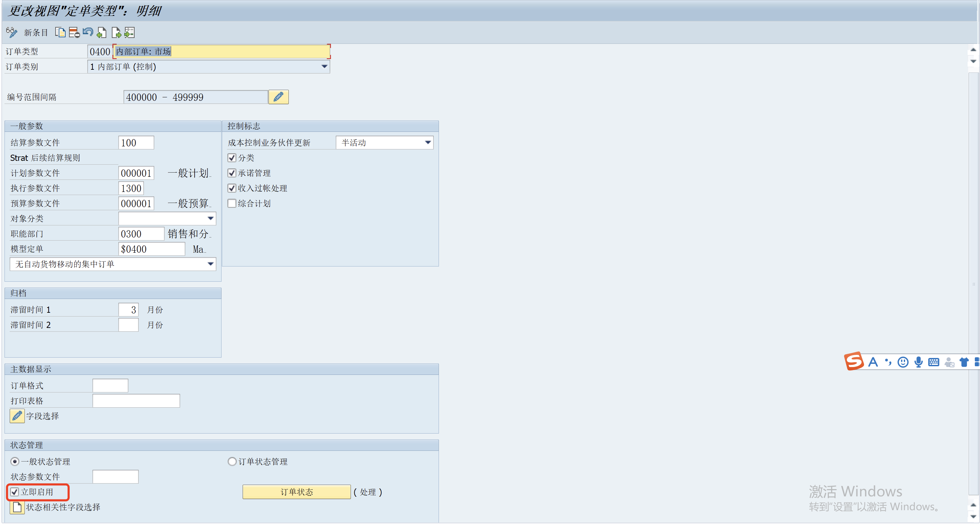Click 模型定单 field $0400
Screen dimensions: 980x524
(151, 249)
